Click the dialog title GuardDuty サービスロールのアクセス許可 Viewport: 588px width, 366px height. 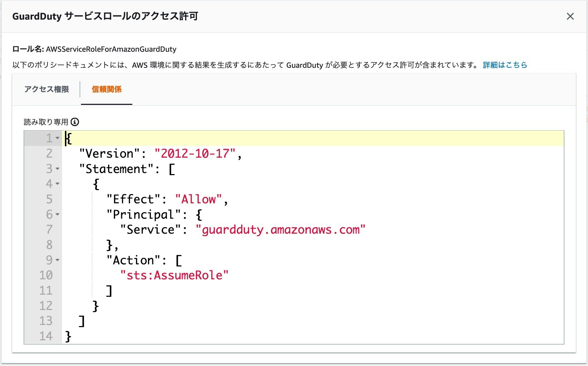(x=105, y=16)
